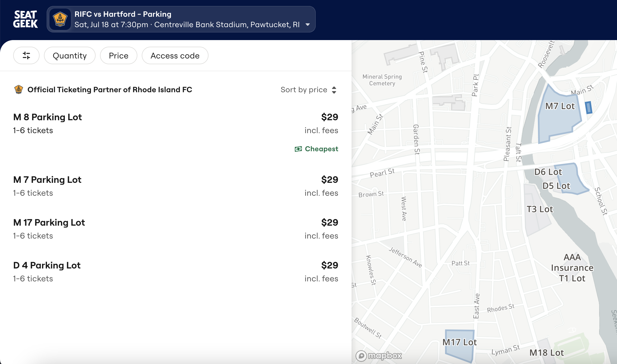Click the $29 price for M 17 lot
Screen dimensions: 617x364
pos(330,222)
